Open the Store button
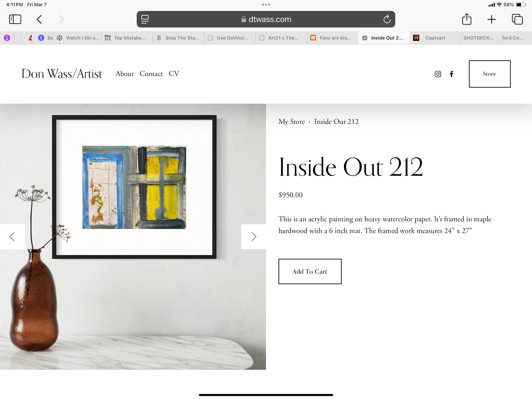 click(x=489, y=74)
